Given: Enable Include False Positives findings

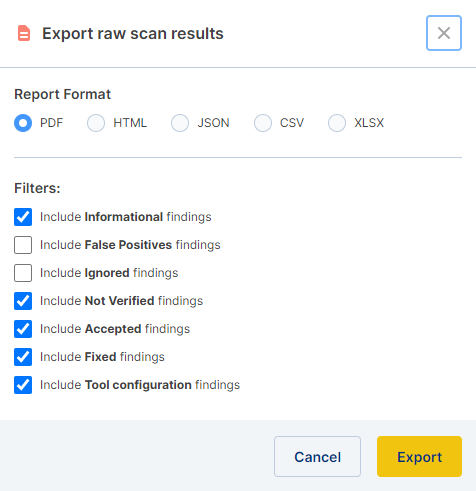Looking at the screenshot, I should (x=23, y=245).
